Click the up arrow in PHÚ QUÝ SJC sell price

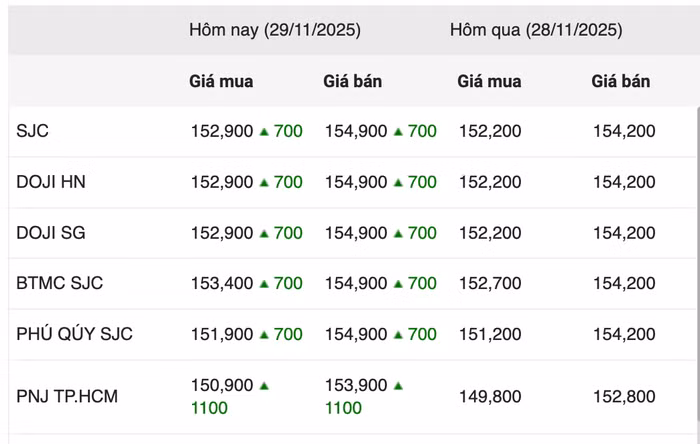(x=398, y=335)
